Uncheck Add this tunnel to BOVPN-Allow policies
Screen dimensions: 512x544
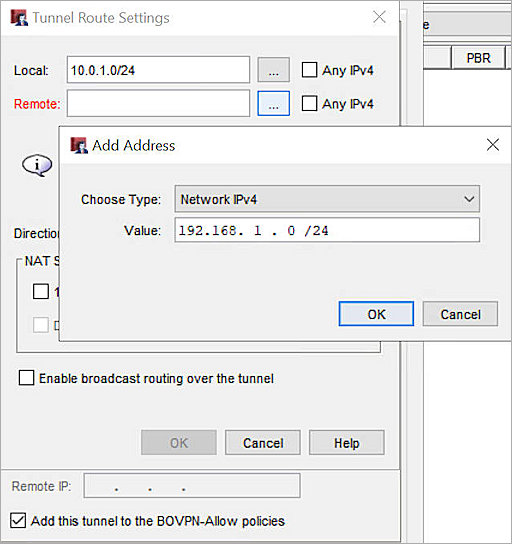18,520
